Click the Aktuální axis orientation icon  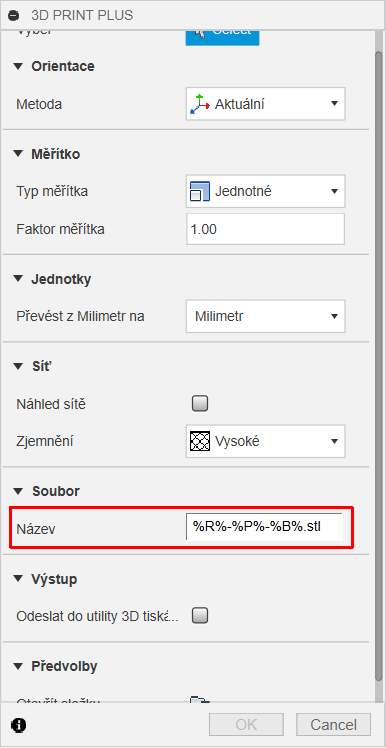200,104
